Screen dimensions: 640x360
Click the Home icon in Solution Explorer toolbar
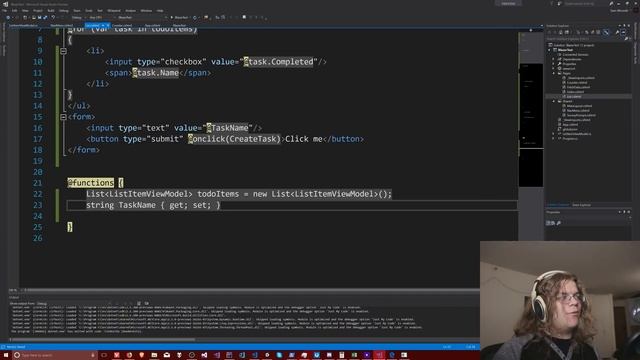pyautogui.click(x=561, y=32)
